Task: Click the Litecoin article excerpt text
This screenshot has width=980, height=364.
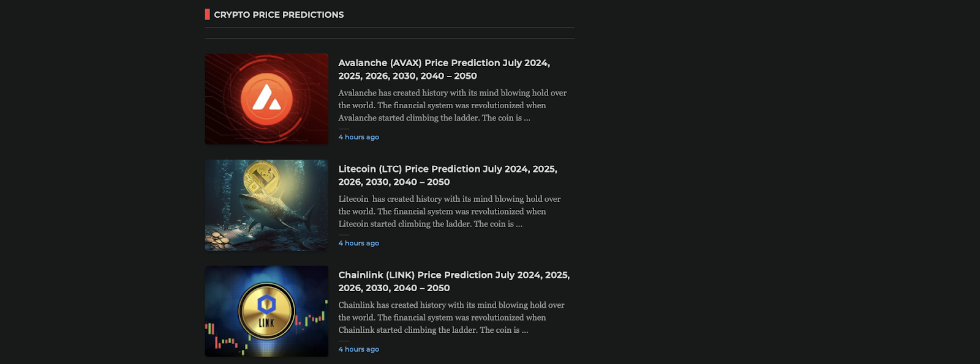Action: [449, 211]
